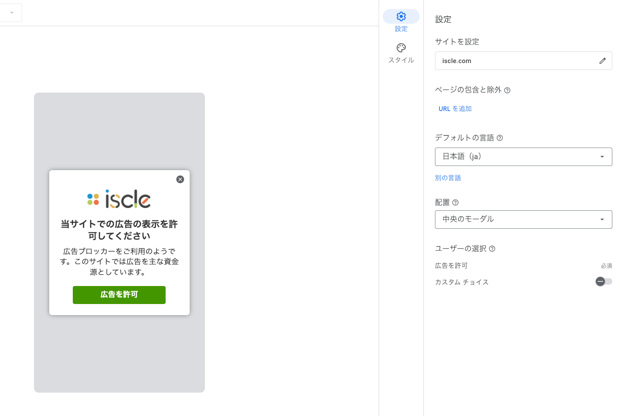Open the 設定 gear tab

[x=401, y=21]
